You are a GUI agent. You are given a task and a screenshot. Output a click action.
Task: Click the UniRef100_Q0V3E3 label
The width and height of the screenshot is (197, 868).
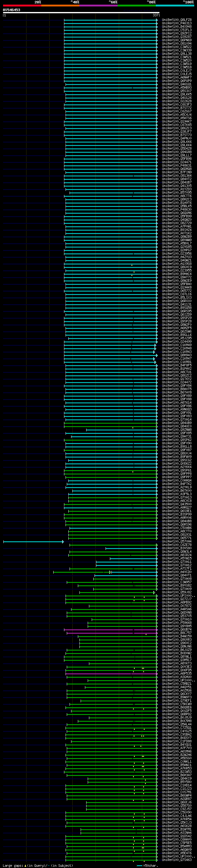click(177, 667)
